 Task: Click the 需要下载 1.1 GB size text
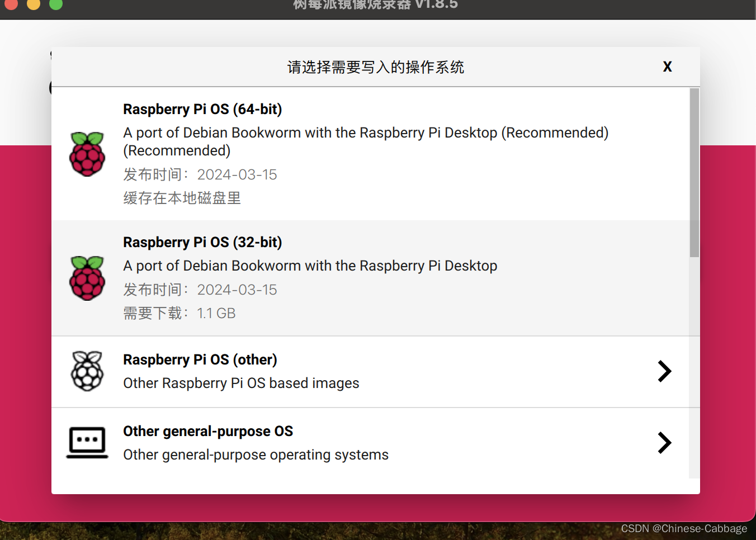coord(179,313)
